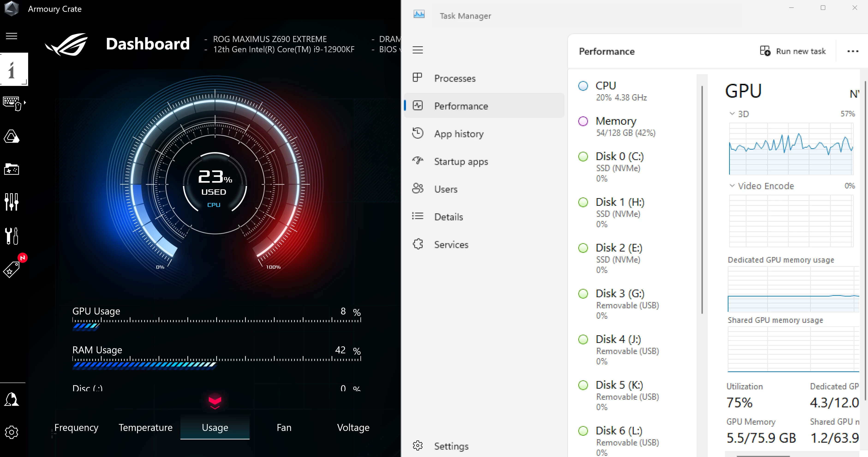
Task: Toggle Task Manager navigation hamburger
Action: (418, 50)
